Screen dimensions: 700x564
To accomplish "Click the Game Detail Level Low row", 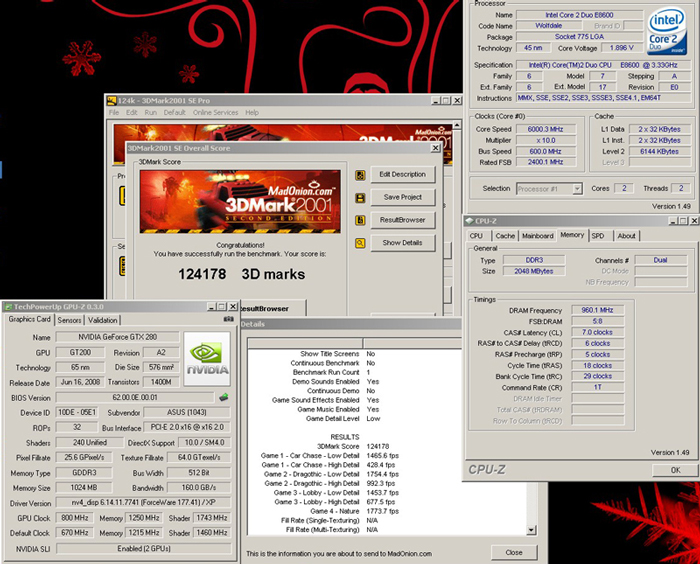I will (343, 418).
